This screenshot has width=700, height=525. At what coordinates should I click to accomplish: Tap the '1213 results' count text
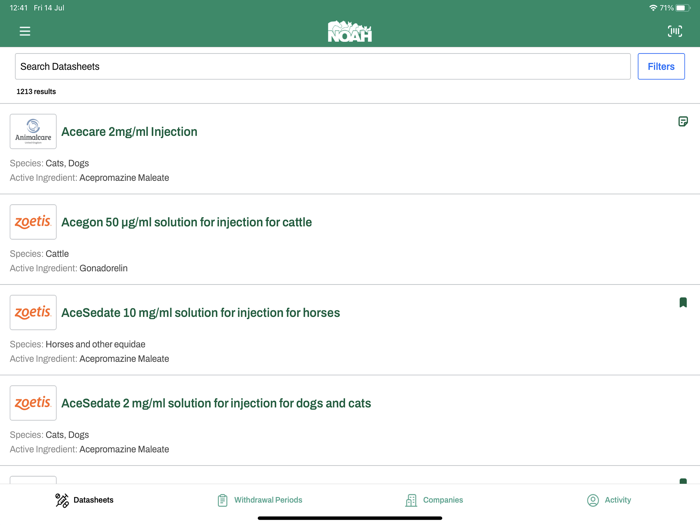tap(36, 92)
